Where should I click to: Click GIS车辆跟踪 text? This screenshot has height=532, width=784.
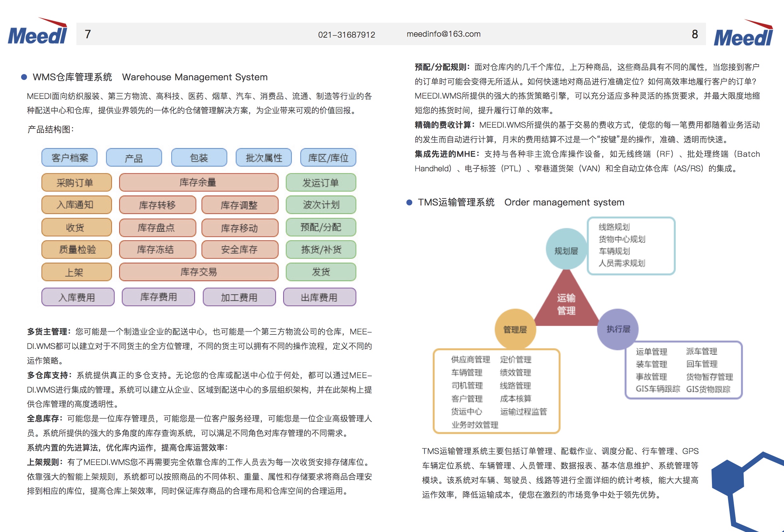coord(658,389)
